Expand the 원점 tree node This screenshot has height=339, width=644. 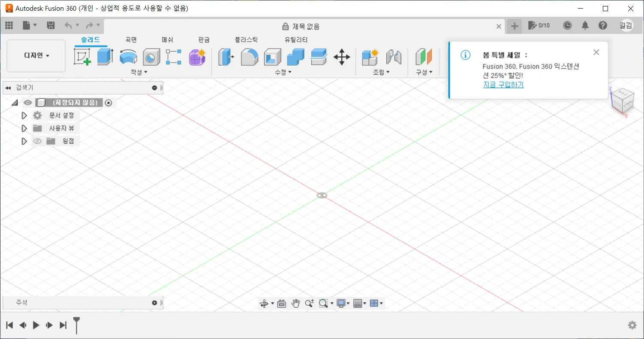24,141
